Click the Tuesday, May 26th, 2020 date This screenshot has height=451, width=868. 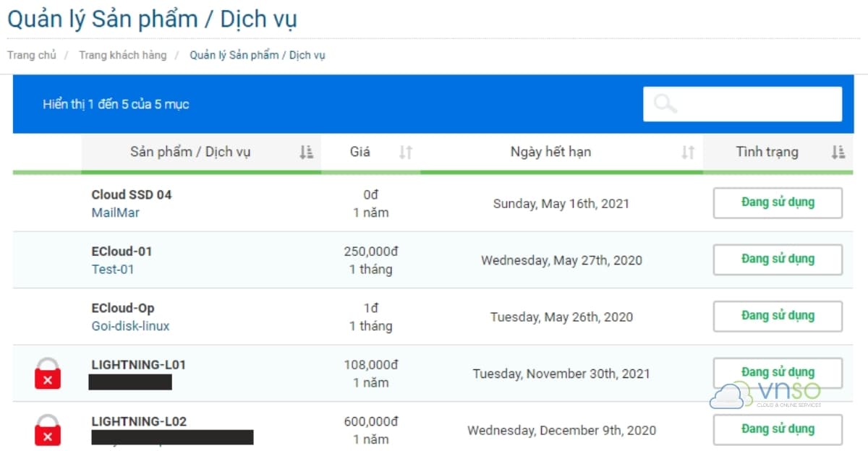561,317
